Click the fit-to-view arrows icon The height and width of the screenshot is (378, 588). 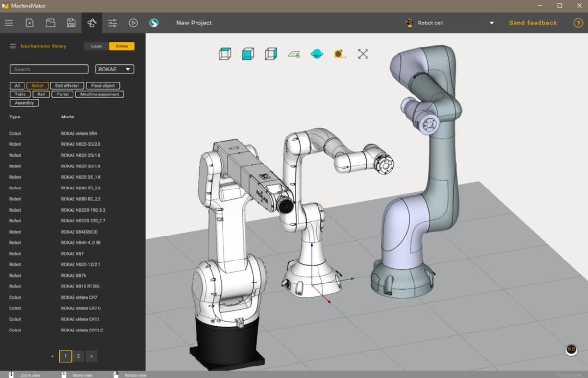[x=363, y=54]
